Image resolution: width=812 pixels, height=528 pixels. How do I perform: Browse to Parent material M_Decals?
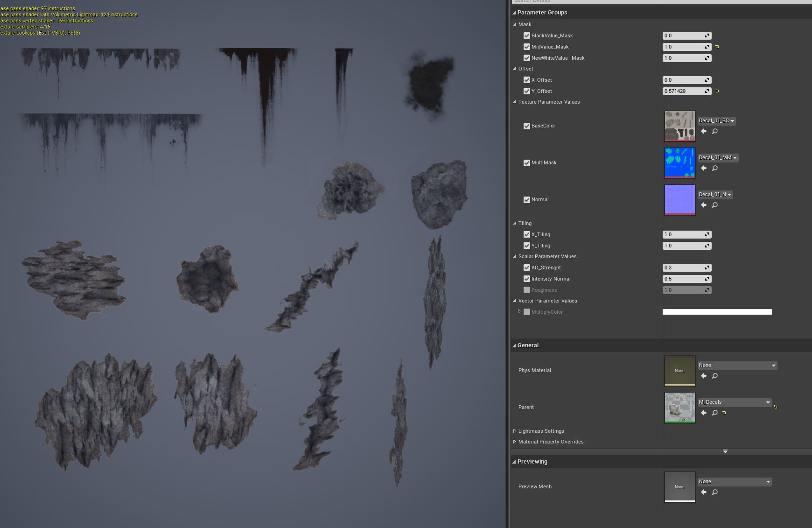click(715, 413)
